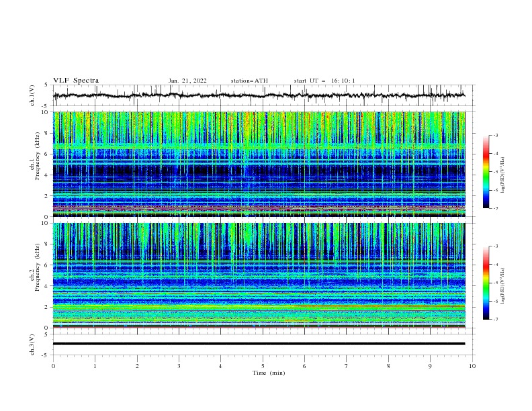Click inside the ch.2 spectrogram panel

click(x=259, y=275)
